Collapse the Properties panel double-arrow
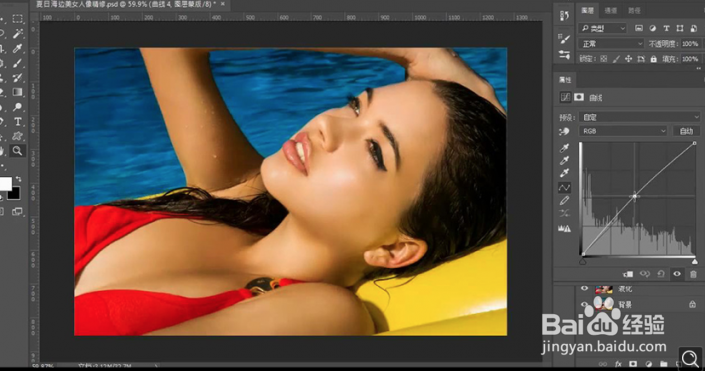705x371 pixels. click(x=698, y=68)
